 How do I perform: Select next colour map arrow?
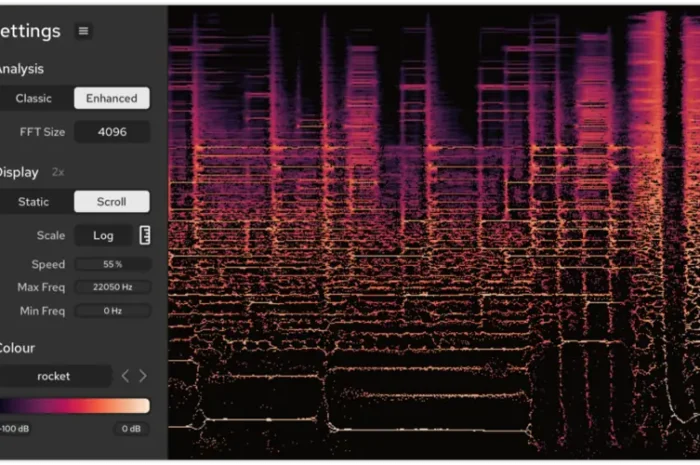[x=143, y=376]
